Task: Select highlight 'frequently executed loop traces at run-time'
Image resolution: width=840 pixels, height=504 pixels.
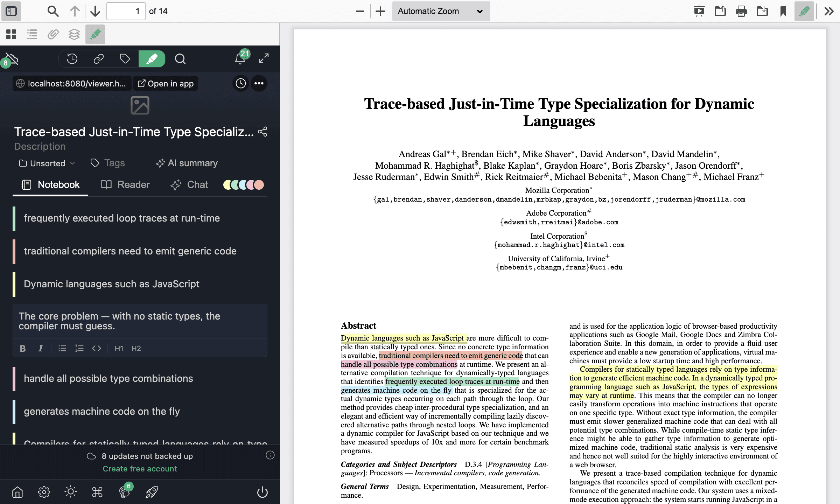Action: [140, 218]
